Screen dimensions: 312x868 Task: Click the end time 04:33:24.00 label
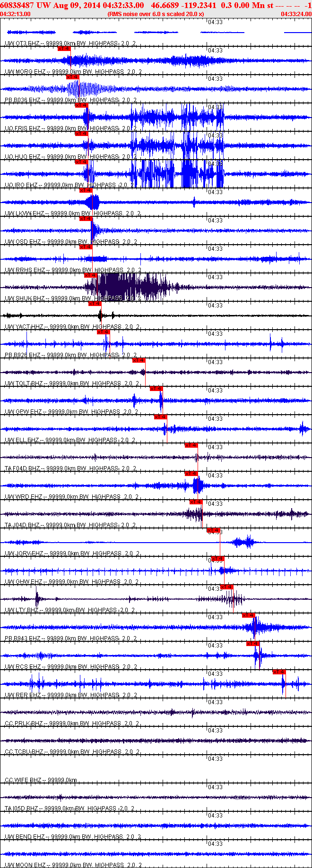296,14
